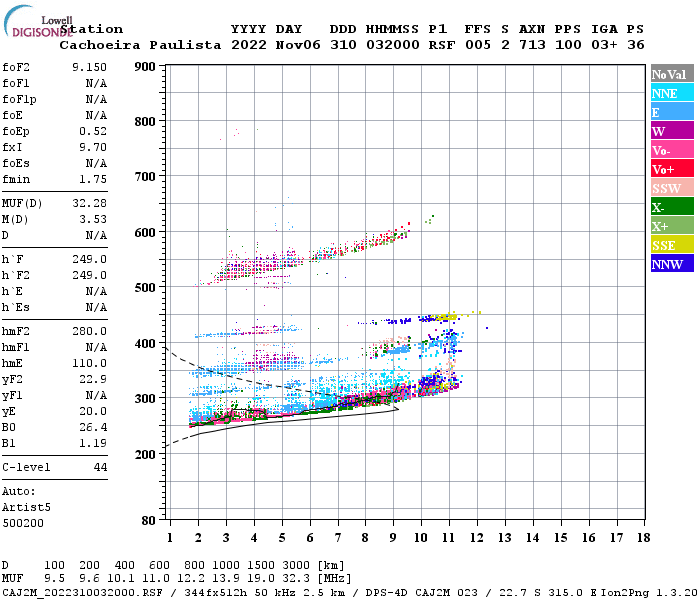
Task: Click the yF2 value 22.9
Action: click(x=93, y=380)
